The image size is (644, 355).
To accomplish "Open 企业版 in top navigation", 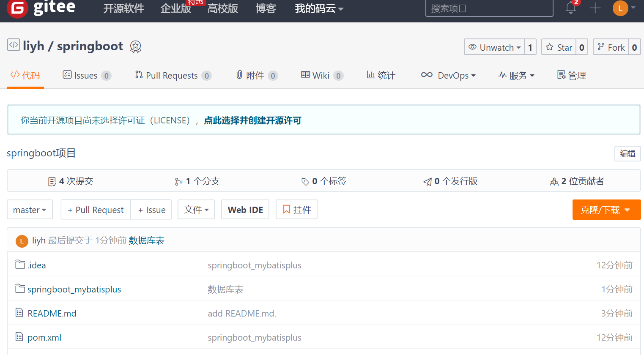I will (175, 8).
